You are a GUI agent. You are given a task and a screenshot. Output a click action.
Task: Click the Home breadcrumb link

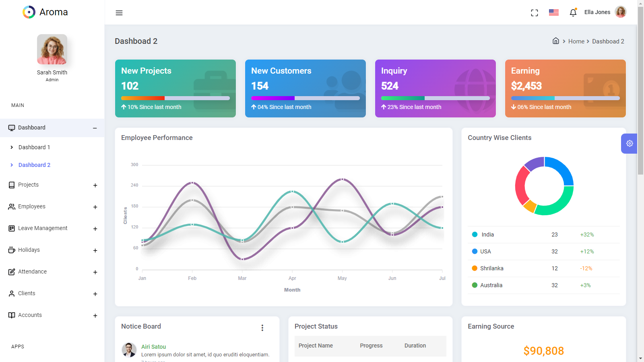[x=576, y=41]
